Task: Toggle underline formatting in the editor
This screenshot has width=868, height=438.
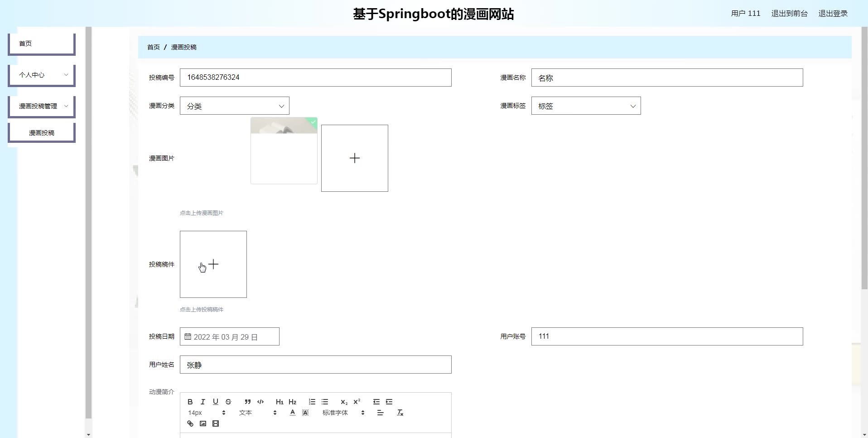Action: pyautogui.click(x=216, y=402)
